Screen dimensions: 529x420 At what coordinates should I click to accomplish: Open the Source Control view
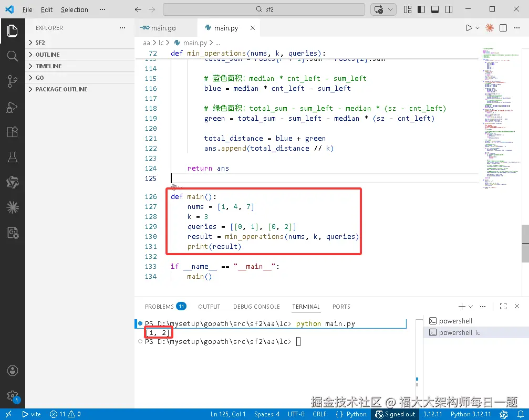13,81
